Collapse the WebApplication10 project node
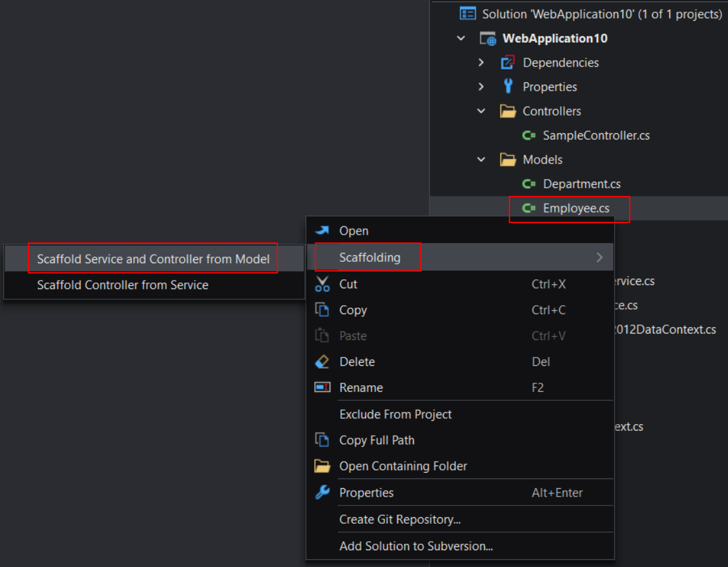728x567 pixels. click(461, 38)
